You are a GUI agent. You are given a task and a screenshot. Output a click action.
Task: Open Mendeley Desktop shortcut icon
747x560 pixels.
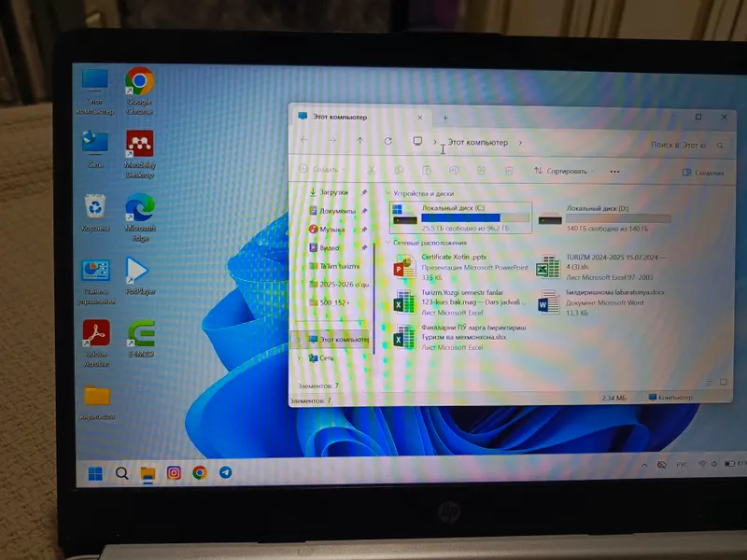click(139, 154)
